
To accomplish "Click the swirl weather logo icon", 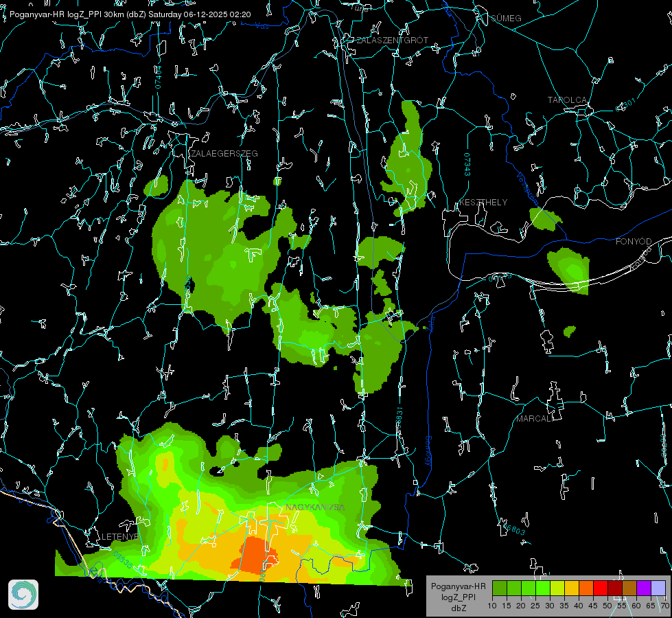I will [23, 595].
